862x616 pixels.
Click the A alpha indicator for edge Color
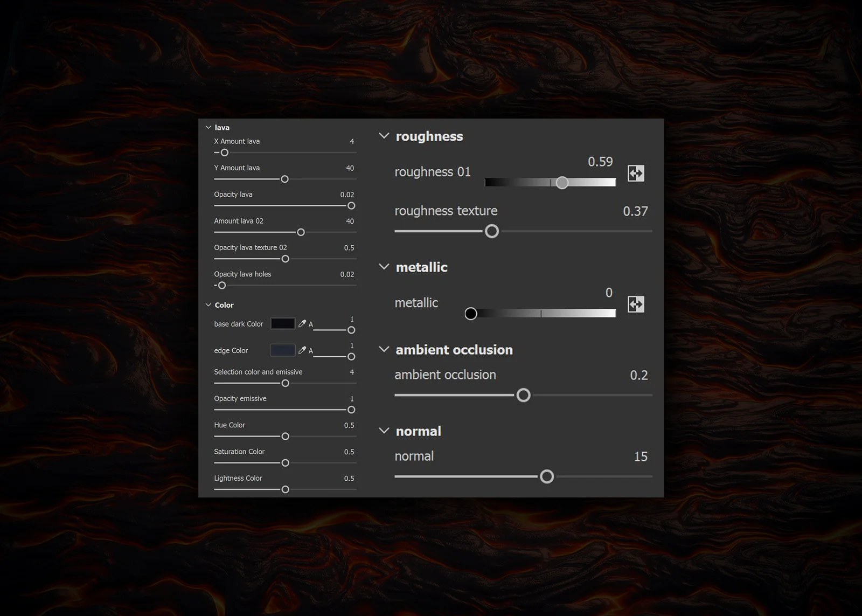310,350
